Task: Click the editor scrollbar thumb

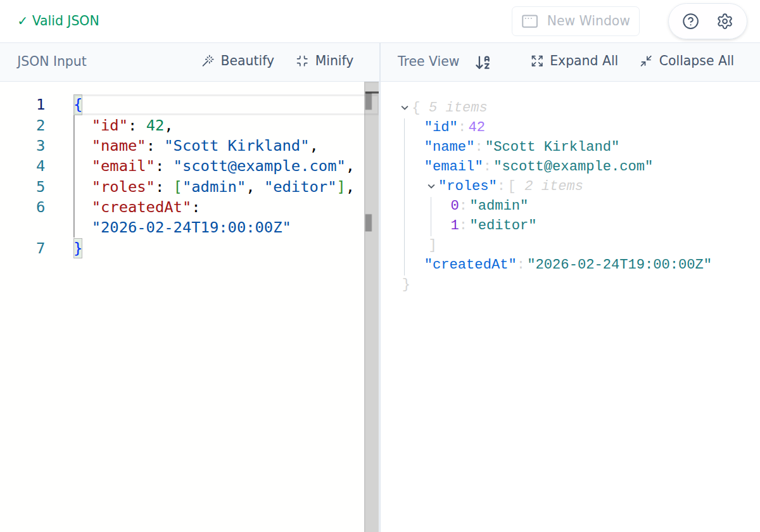Action: click(367, 222)
